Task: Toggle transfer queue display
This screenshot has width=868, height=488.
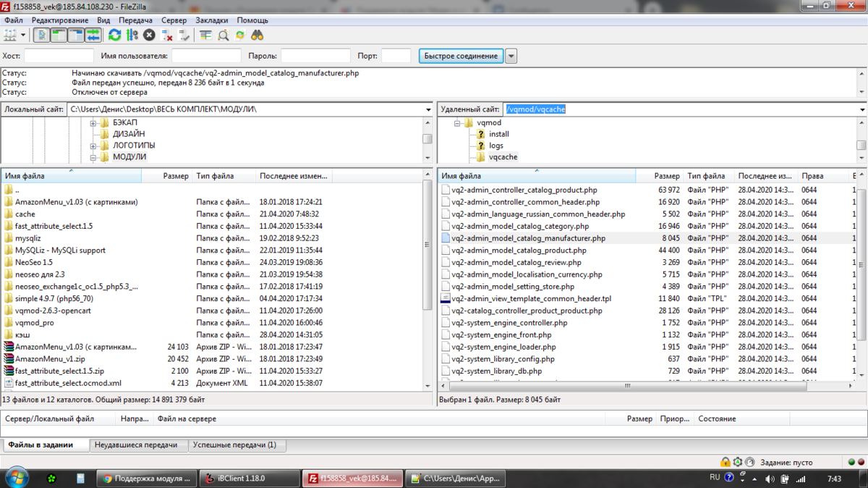Action: 93,35
